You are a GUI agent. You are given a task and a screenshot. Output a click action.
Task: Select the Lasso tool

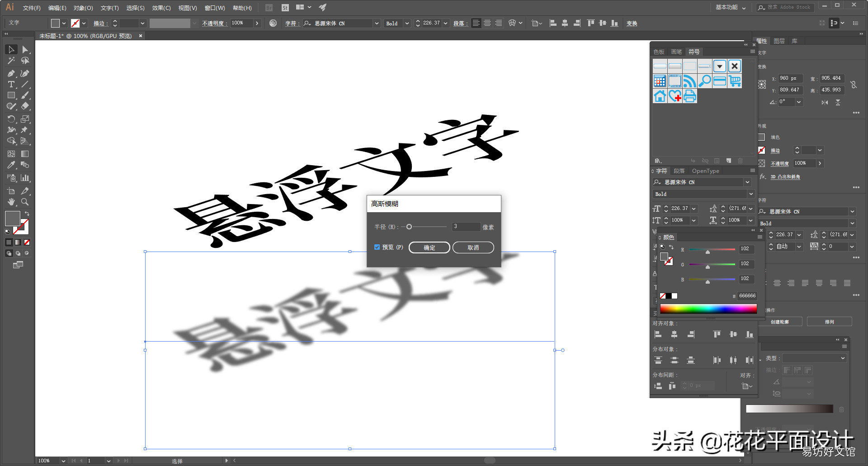tap(25, 61)
